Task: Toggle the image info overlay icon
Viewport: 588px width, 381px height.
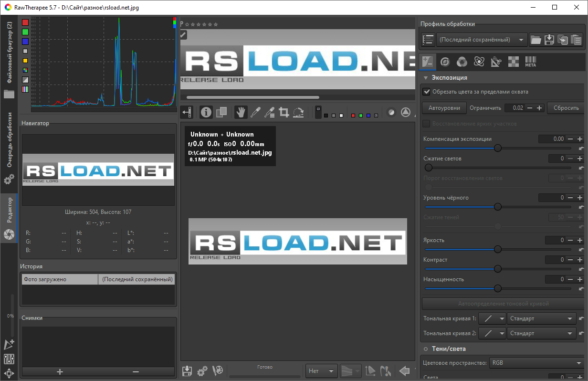Action: tap(206, 113)
